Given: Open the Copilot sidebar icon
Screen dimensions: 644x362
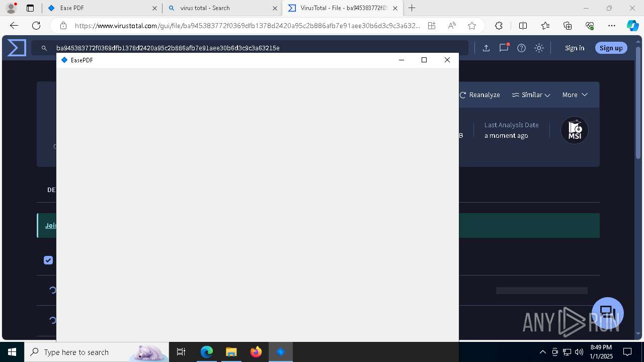Looking at the screenshot, I should pos(632,26).
